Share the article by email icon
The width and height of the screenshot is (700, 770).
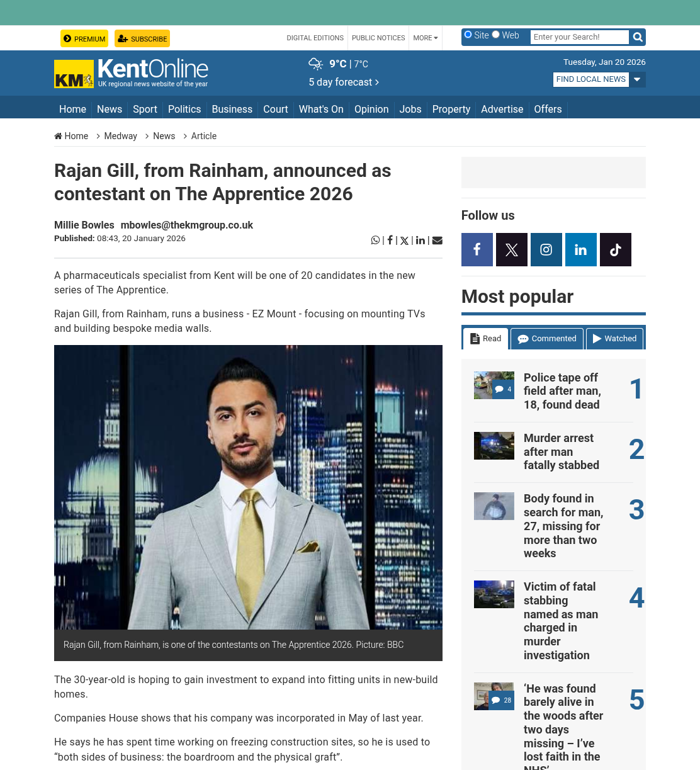(437, 240)
